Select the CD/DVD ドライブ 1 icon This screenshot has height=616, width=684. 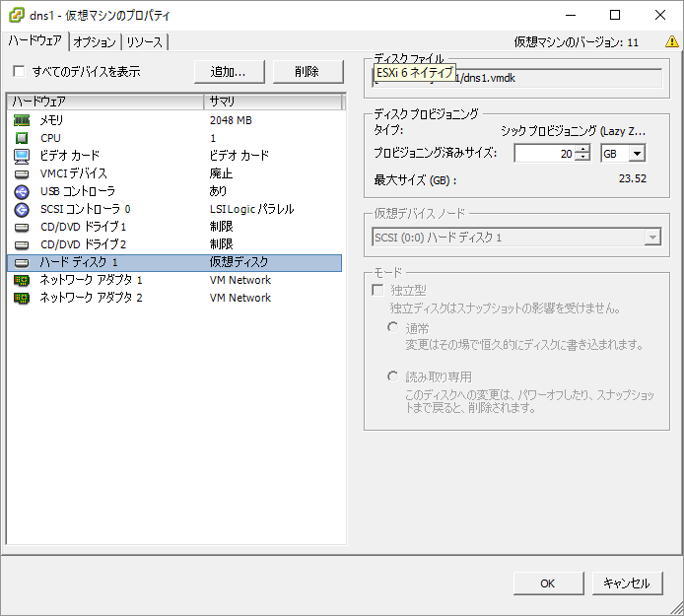click(22, 227)
